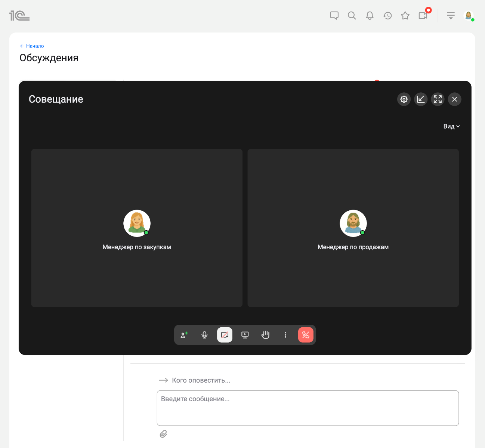
Task: Toggle camera on in meeting
Action: pyautogui.click(x=225, y=335)
